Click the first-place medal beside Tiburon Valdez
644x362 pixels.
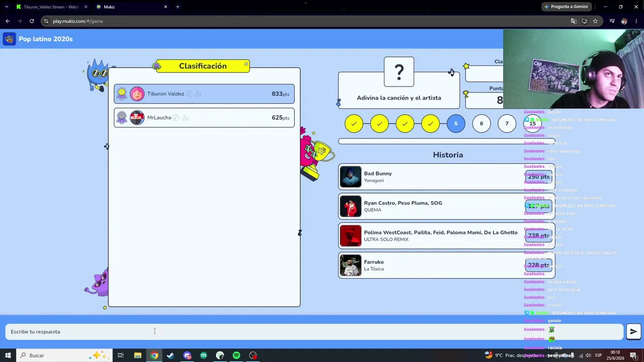pos(122,94)
